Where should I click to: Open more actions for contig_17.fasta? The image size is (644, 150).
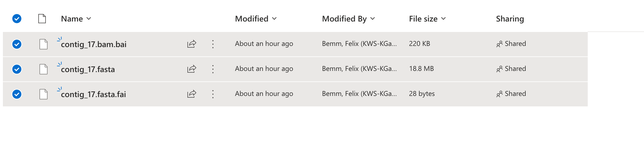pos(213,69)
